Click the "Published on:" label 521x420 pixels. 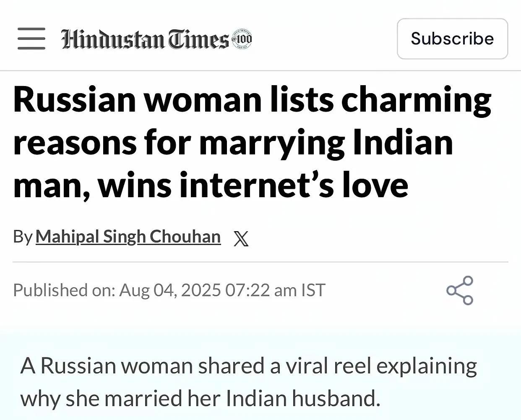(64, 290)
